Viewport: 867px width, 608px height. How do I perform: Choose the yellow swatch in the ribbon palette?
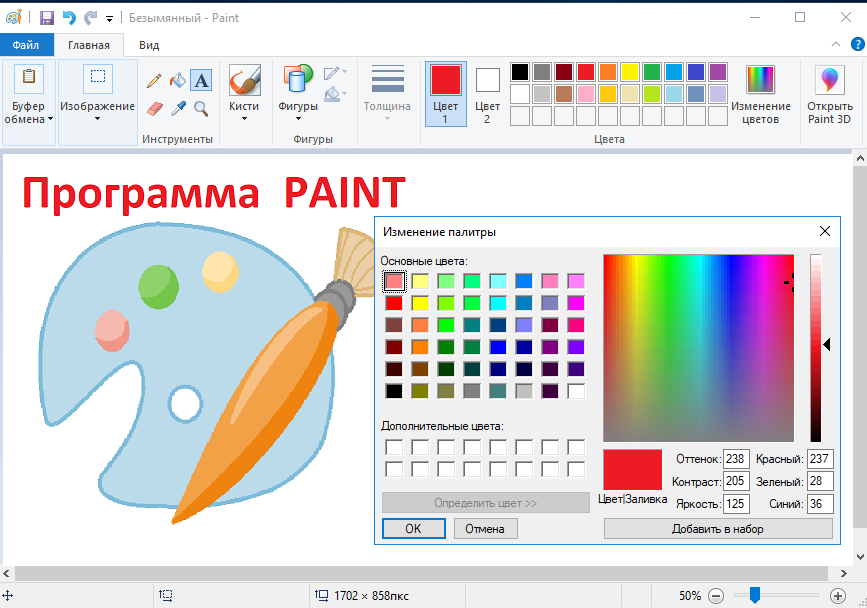point(629,72)
